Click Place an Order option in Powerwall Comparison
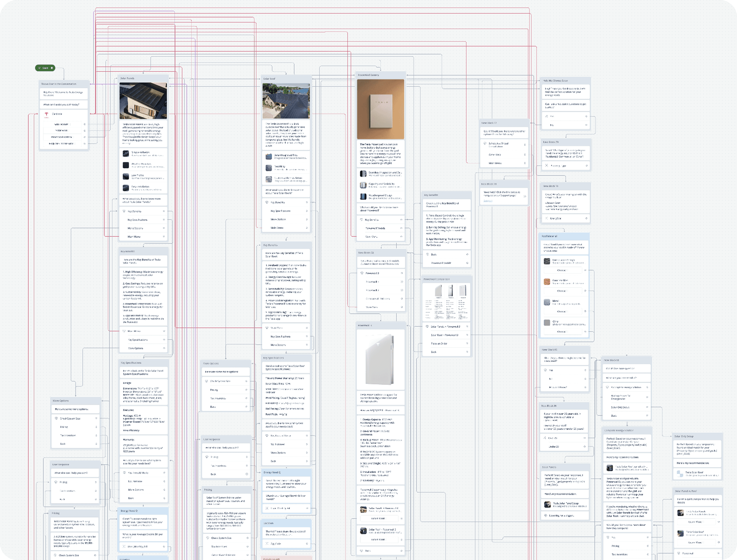This screenshot has height=560, width=737. [x=439, y=343]
